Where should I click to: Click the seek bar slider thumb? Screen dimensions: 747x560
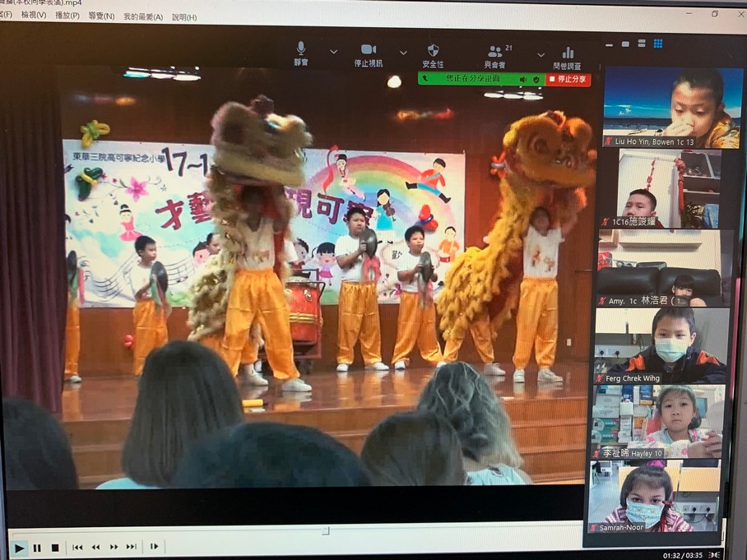326,530
